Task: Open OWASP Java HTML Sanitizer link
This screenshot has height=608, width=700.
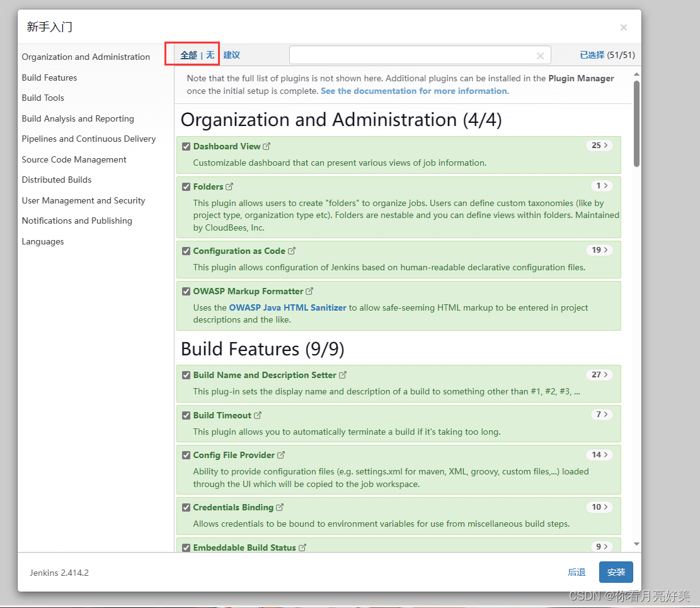Action: point(287,307)
